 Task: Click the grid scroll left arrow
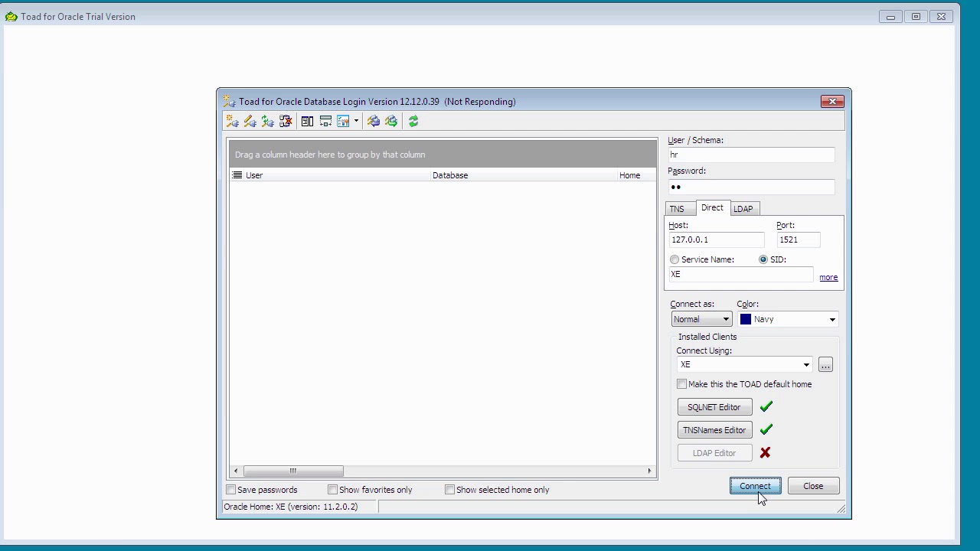(236, 471)
